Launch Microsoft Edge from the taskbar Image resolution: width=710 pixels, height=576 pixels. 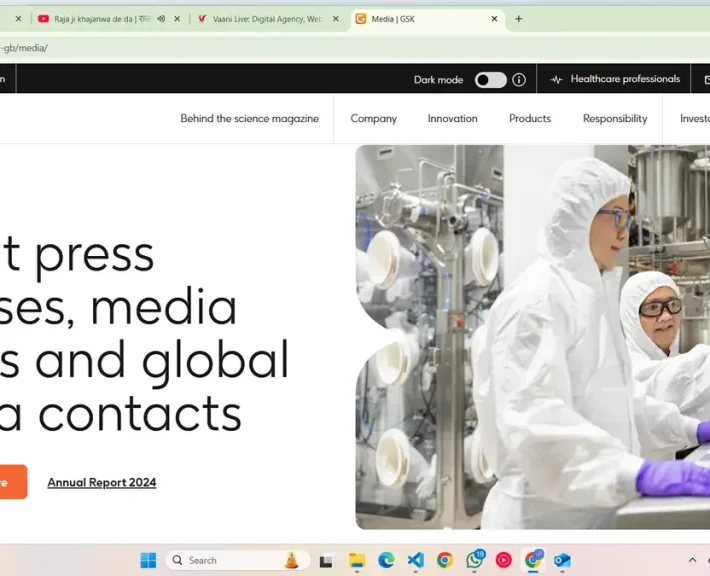[x=386, y=561]
